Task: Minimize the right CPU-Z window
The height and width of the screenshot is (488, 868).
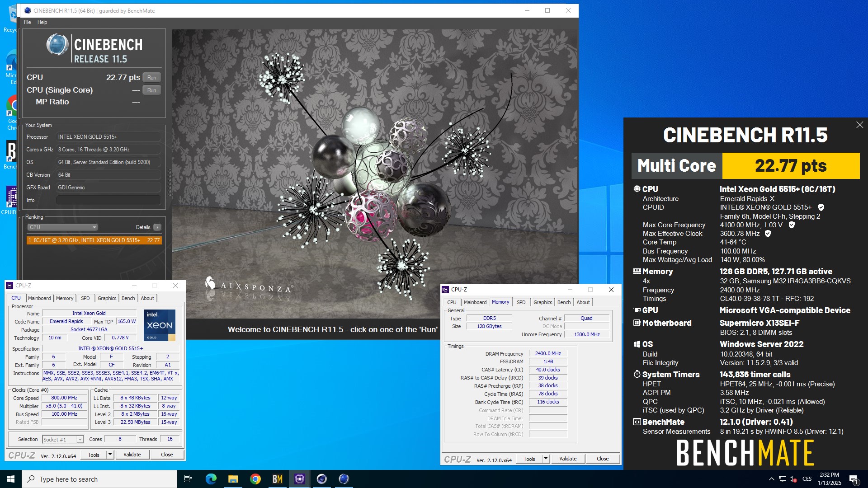Action: 570,290
